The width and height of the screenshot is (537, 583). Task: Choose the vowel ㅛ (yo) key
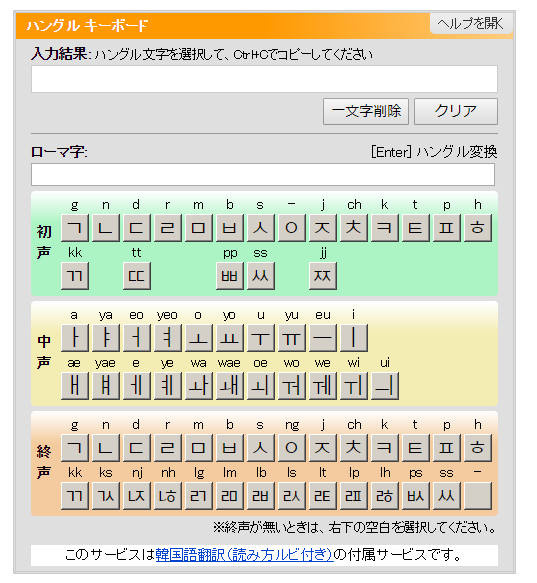230,338
